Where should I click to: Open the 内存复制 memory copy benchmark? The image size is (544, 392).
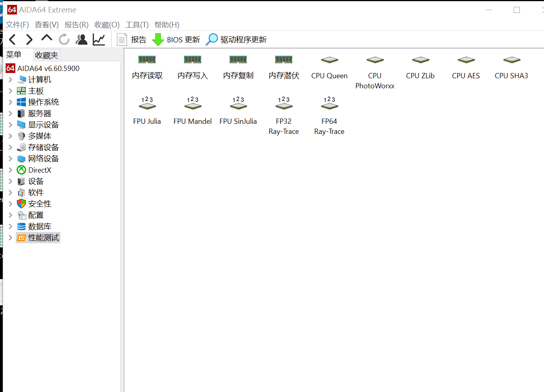tap(238, 67)
